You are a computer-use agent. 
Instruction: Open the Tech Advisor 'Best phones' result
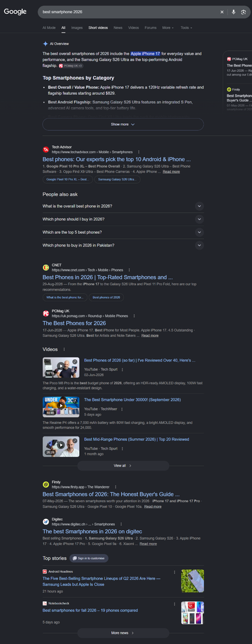tap(116, 159)
